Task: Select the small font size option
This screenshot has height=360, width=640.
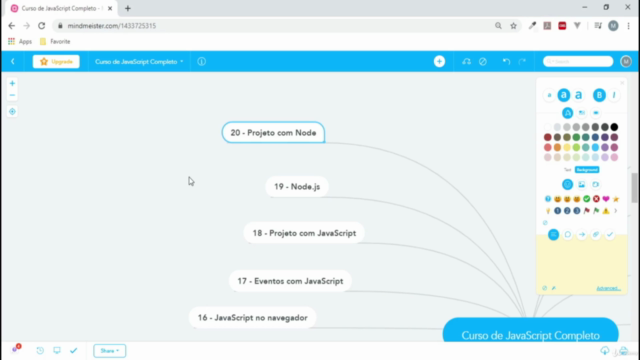Action: tap(549, 95)
